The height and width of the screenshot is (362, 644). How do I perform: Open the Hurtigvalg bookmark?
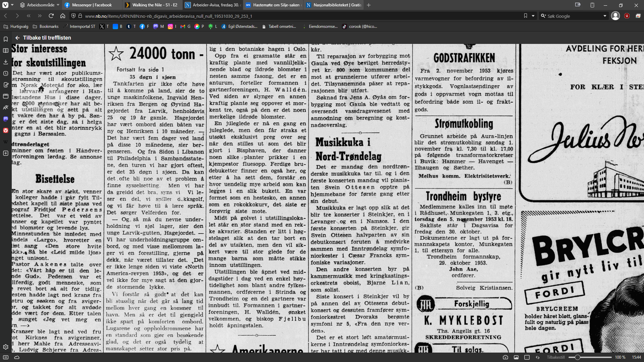point(16,26)
